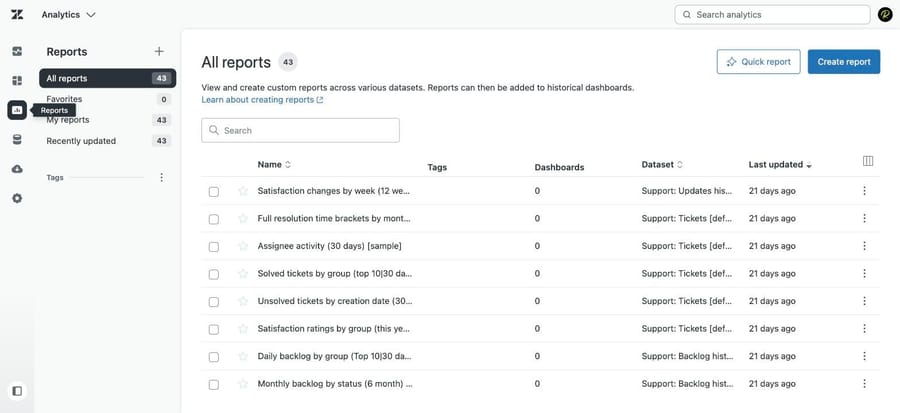This screenshot has width=900, height=413.
Task: Open the Full resolution time brackets report name
Action: pyautogui.click(x=334, y=219)
